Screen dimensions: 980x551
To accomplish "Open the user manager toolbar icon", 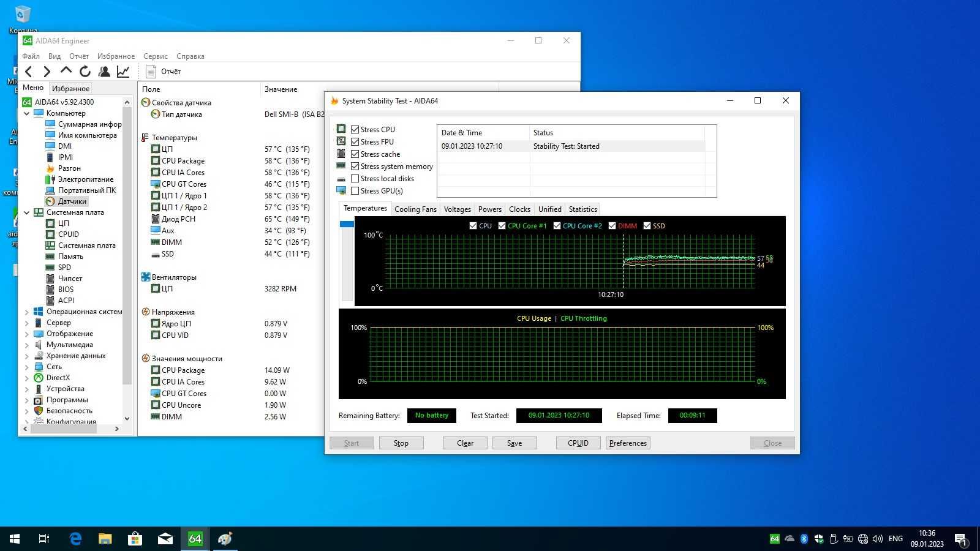I will (x=104, y=72).
